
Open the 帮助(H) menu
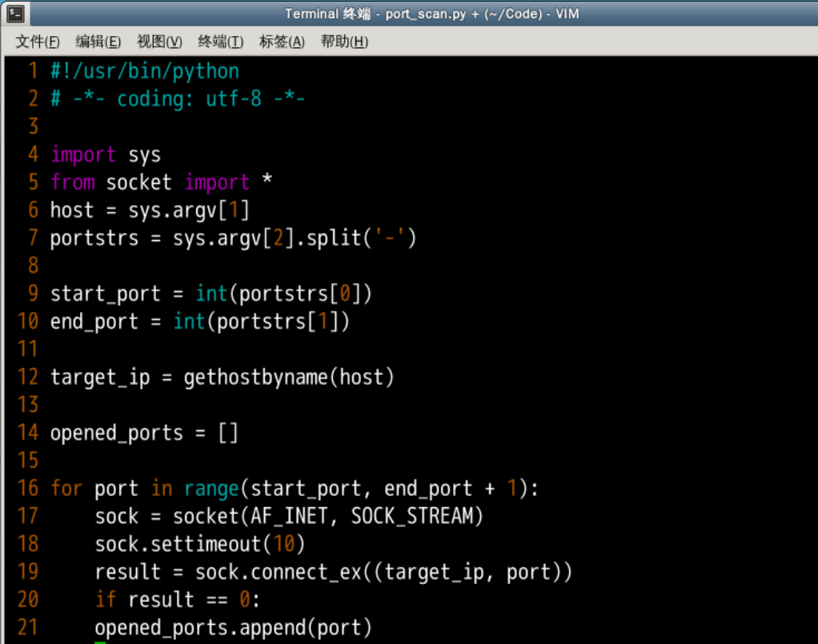(344, 42)
